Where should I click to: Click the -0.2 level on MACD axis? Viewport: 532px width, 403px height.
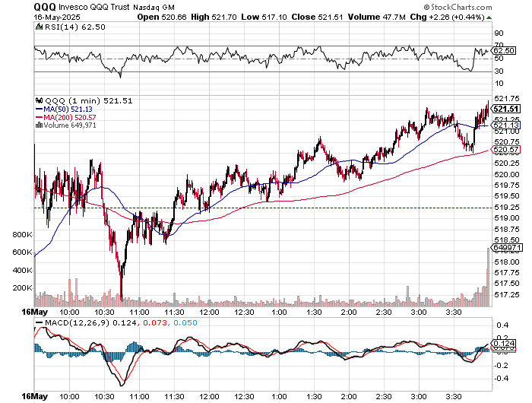(x=501, y=366)
